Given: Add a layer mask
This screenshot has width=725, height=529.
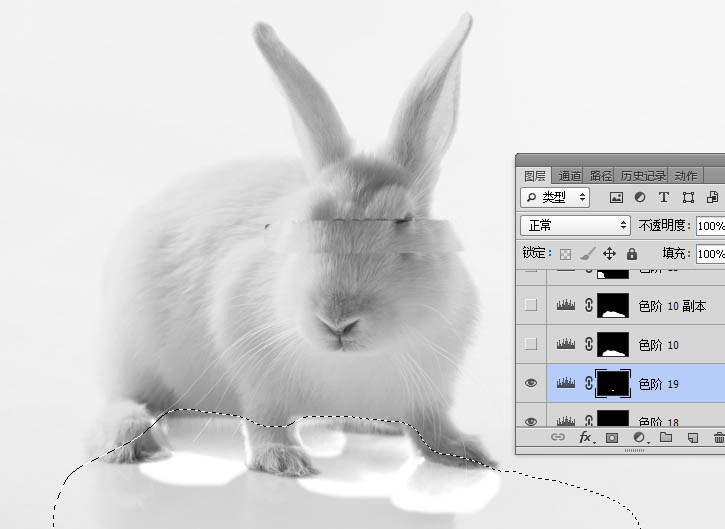Looking at the screenshot, I should 612,438.
